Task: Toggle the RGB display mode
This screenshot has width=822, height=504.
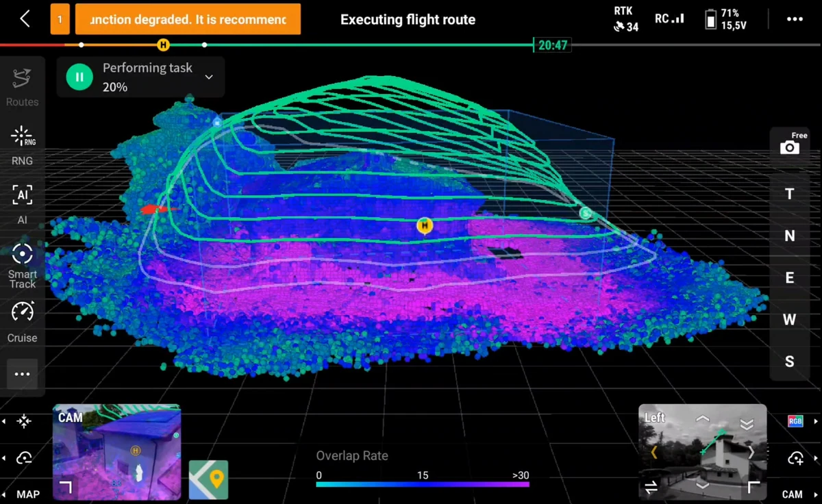Action: pos(795,421)
